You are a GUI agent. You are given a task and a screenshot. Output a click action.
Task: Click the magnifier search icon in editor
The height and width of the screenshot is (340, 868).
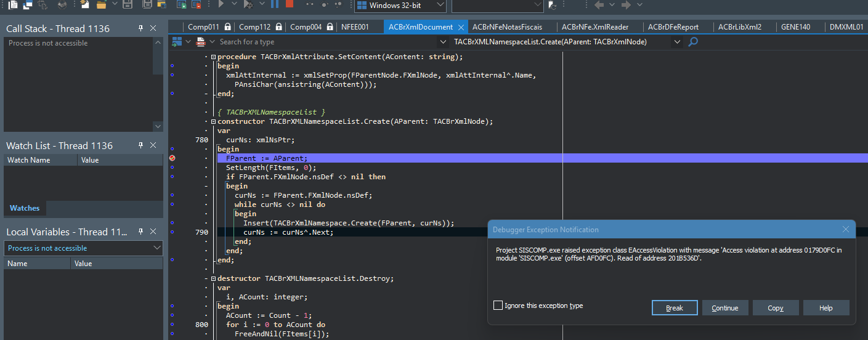click(693, 42)
